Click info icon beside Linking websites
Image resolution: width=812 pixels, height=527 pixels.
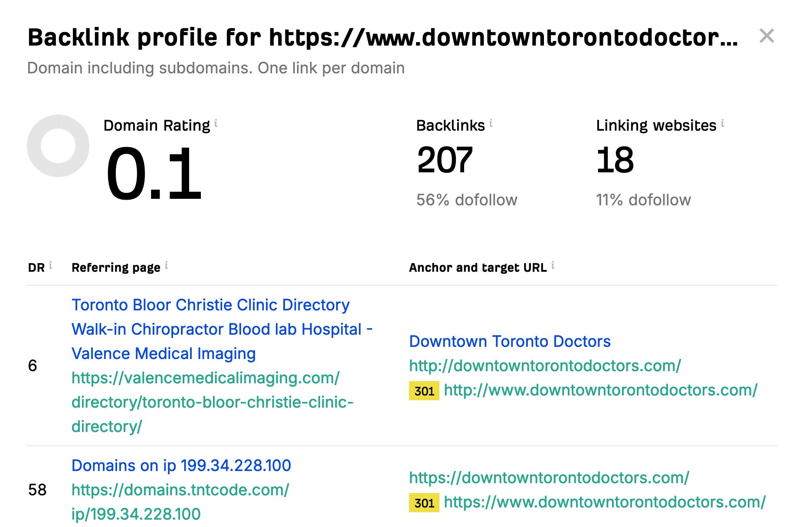(x=722, y=124)
